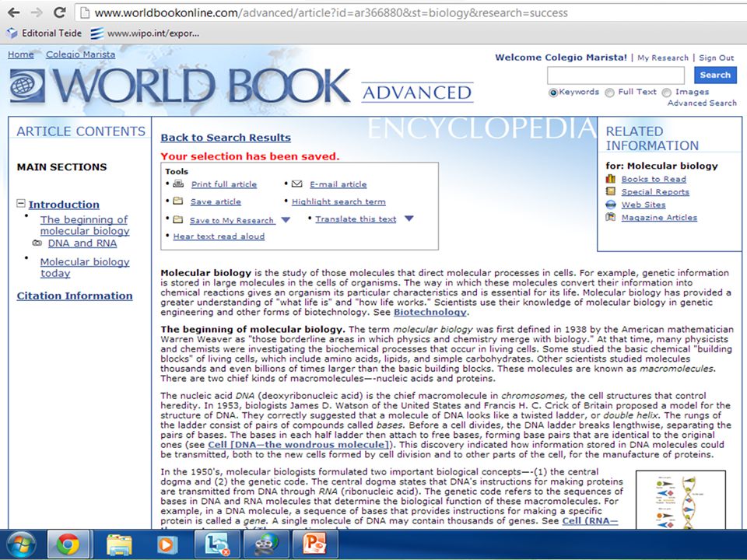Open the Lync taskbar icon

point(217,544)
